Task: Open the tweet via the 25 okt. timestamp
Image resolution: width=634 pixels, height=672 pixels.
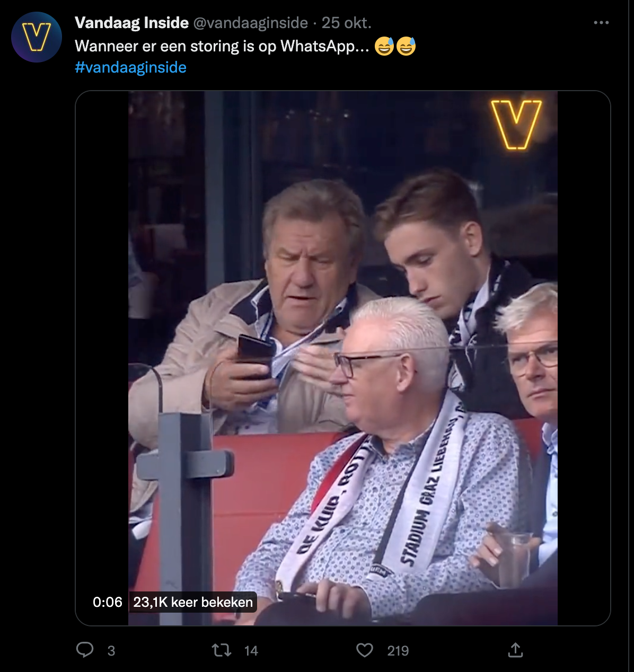Action: pyautogui.click(x=347, y=23)
